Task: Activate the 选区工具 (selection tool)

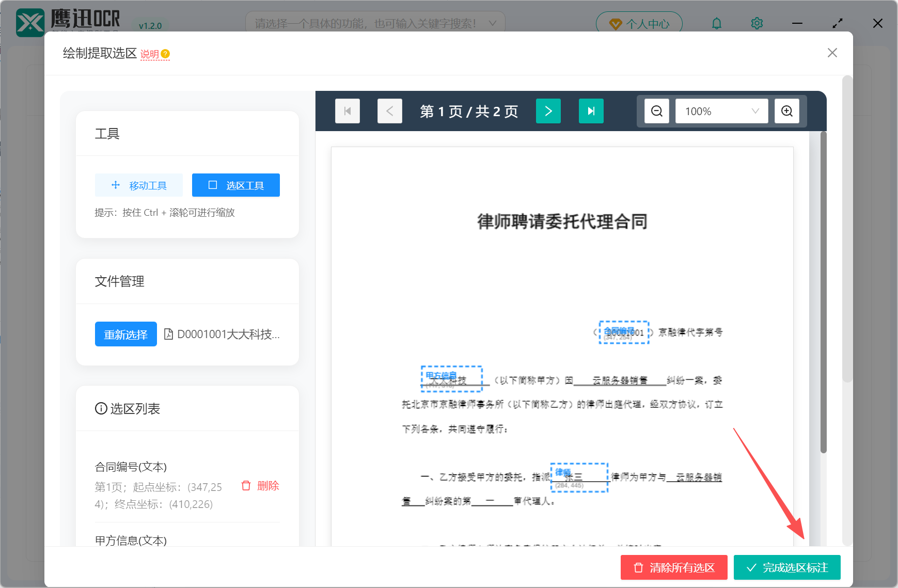Action: point(235,185)
